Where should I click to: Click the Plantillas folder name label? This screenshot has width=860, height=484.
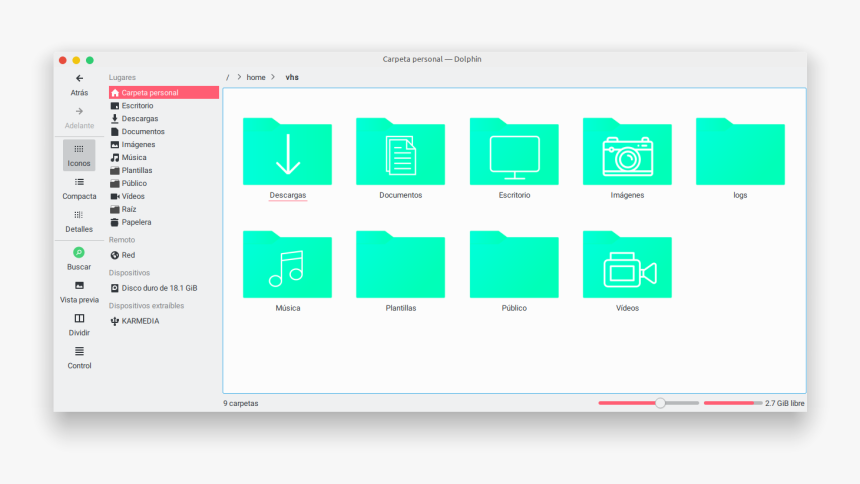(400, 308)
